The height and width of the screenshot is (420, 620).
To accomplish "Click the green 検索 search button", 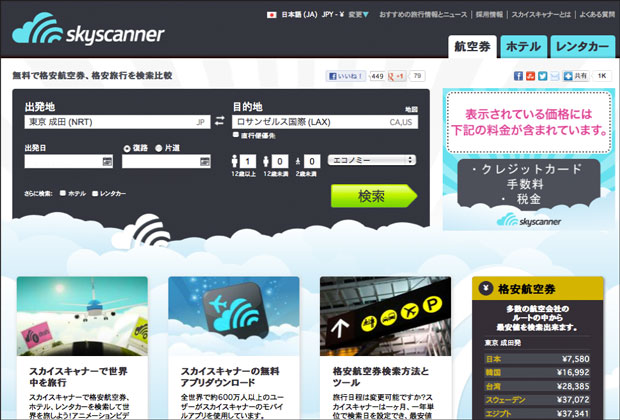I will [x=374, y=196].
